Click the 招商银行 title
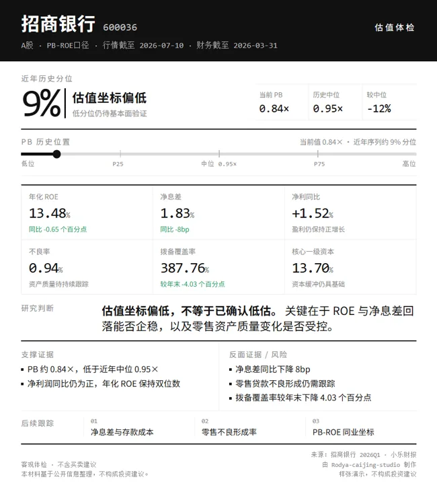The height and width of the screenshot is (504, 437). pyautogui.click(x=58, y=24)
